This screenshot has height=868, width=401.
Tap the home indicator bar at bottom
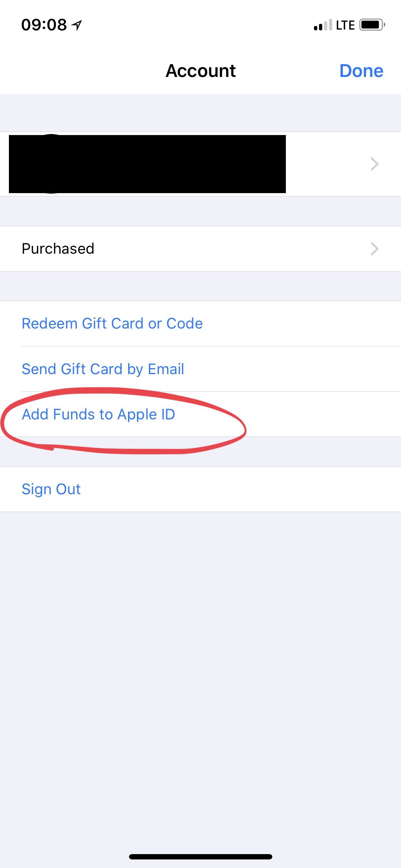coord(201,857)
